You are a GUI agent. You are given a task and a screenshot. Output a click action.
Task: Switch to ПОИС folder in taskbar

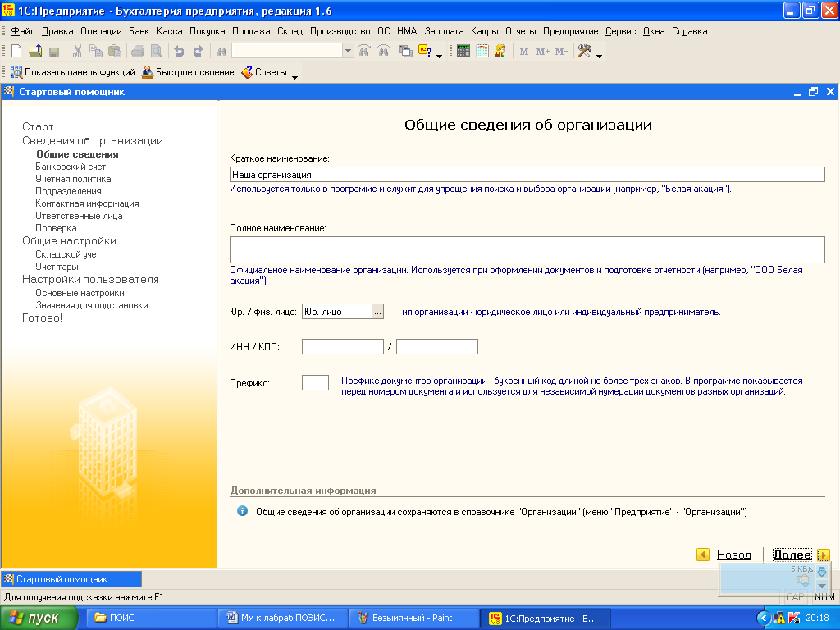point(150,619)
